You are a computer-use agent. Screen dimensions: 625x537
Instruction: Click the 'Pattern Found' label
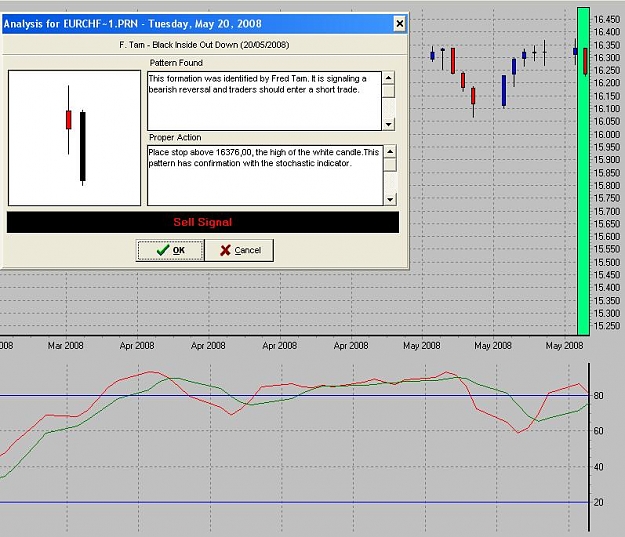176,63
